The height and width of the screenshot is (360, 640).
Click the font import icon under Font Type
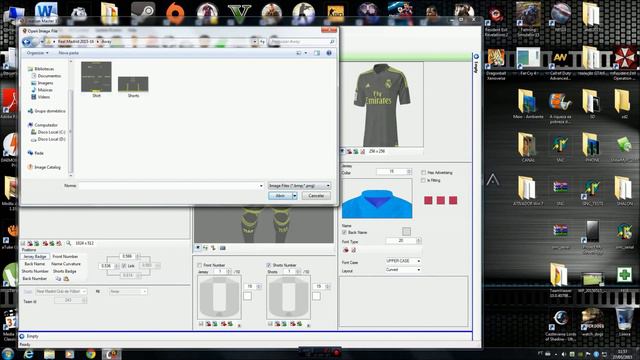coord(346,250)
